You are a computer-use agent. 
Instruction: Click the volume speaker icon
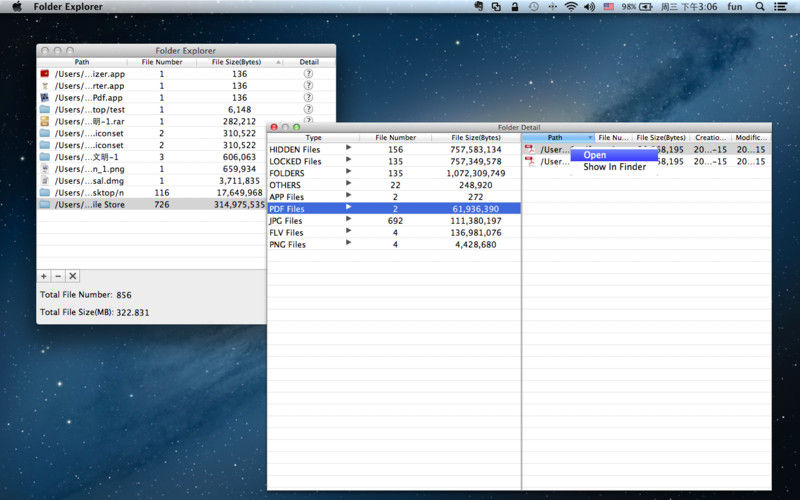589,7
